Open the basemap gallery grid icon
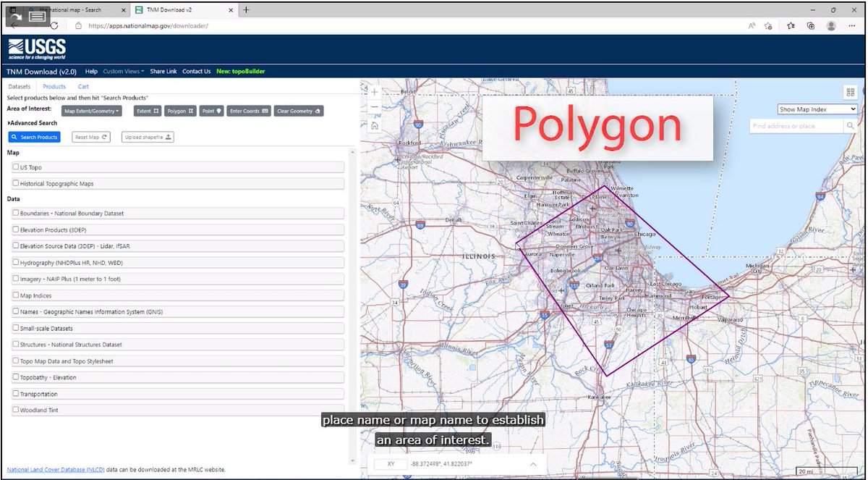Viewport: 868px width, 480px height. tap(850, 92)
